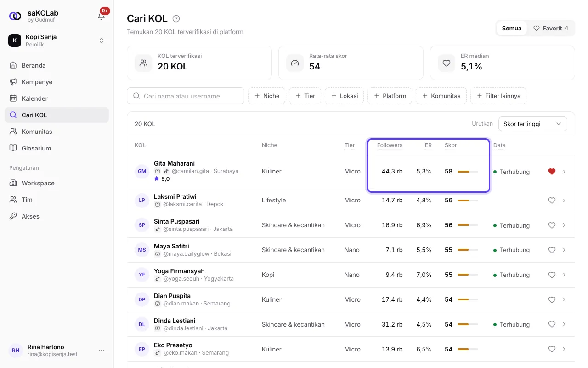Click the ER median heart icon
Image resolution: width=588 pixels, height=368 pixels.
pyautogui.click(x=447, y=63)
